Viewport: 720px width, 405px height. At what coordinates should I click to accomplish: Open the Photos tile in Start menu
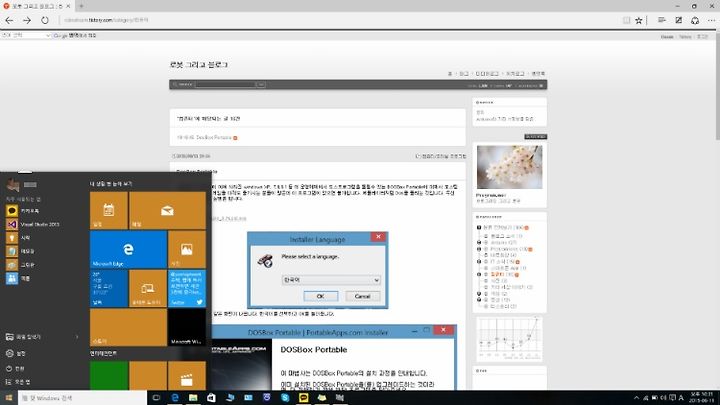(x=186, y=249)
